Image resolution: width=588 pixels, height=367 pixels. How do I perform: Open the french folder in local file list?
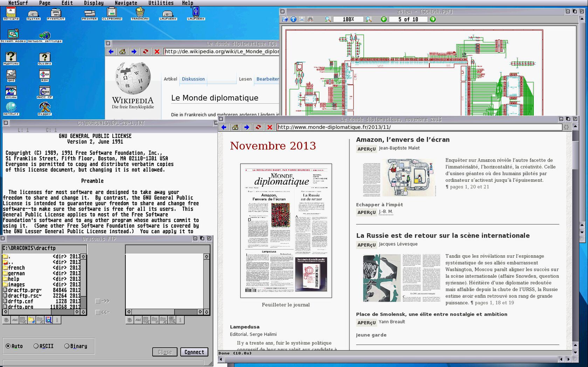pyautogui.click(x=16, y=268)
